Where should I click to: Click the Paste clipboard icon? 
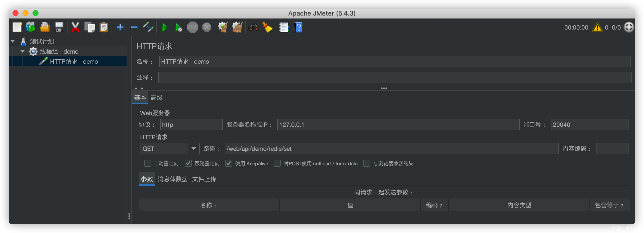pyautogui.click(x=103, y=27)
